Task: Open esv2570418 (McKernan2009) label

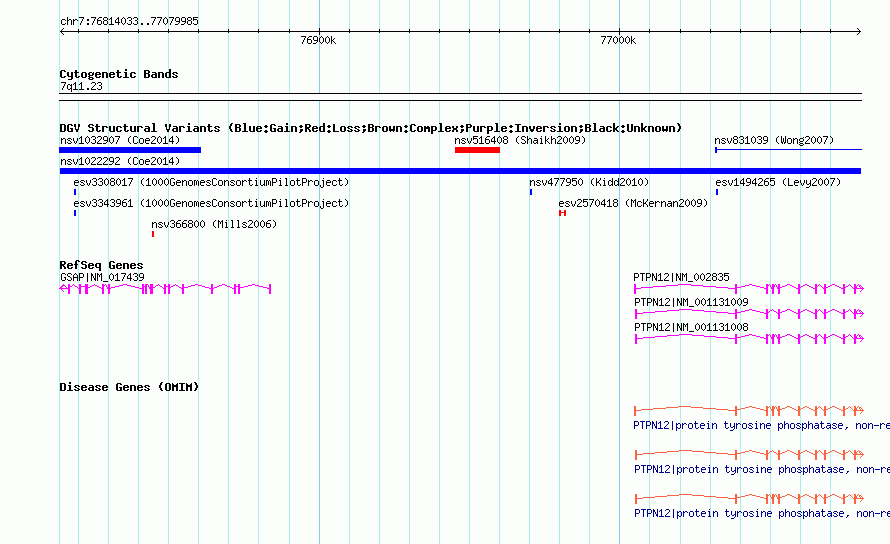Action: 633,203
